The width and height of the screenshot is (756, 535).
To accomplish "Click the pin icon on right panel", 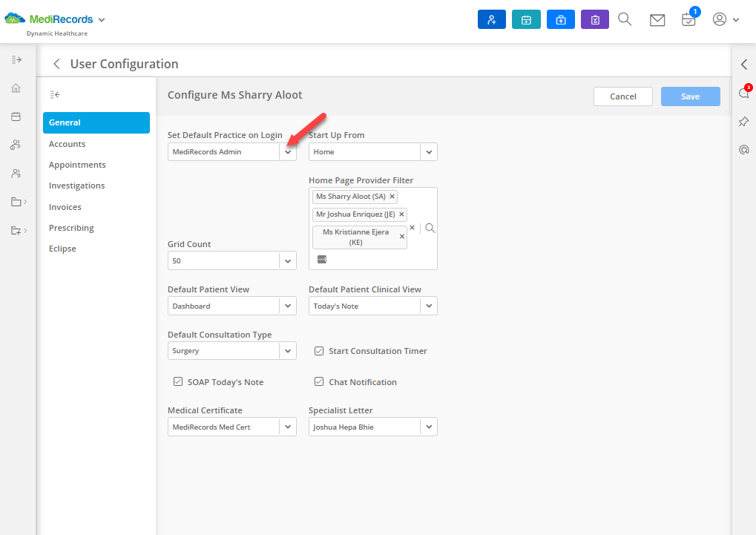I will (744, 122).
